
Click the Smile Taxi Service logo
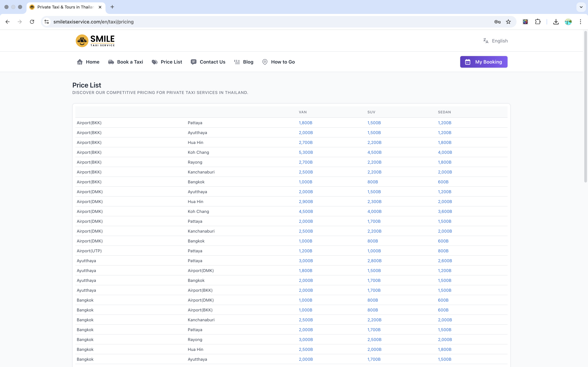95,41
